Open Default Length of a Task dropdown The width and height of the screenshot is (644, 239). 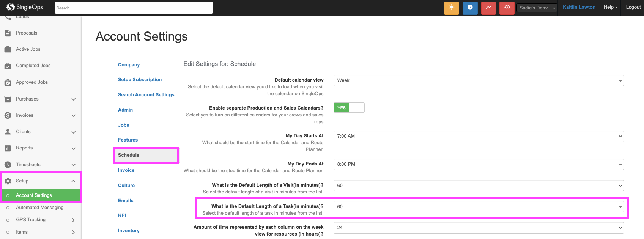coord(478,207)
